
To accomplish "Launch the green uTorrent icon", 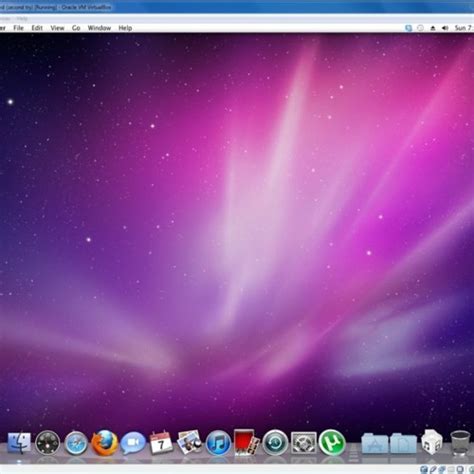I will coord(332,442).
